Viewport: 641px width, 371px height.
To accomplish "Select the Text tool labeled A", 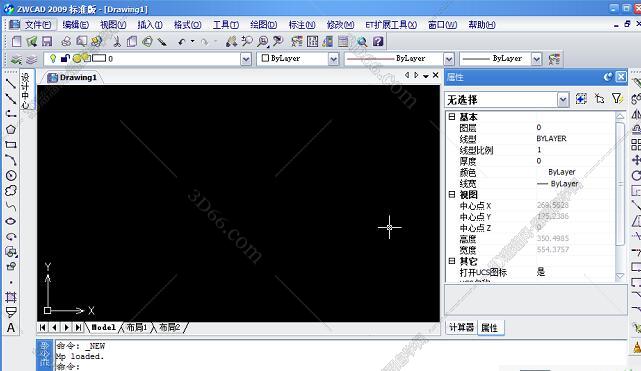I will click(x=11, y=328).
